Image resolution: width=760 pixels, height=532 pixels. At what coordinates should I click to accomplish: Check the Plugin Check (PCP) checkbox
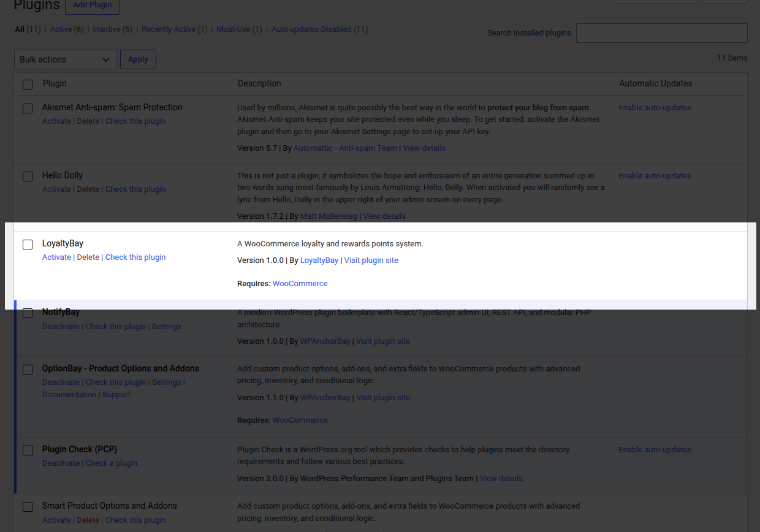coord(28,450)
